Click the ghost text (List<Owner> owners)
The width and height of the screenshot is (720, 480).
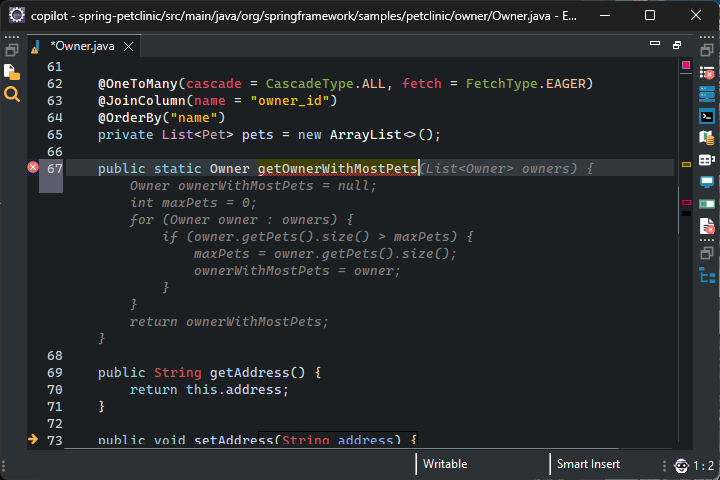click(x=499, y=169)
